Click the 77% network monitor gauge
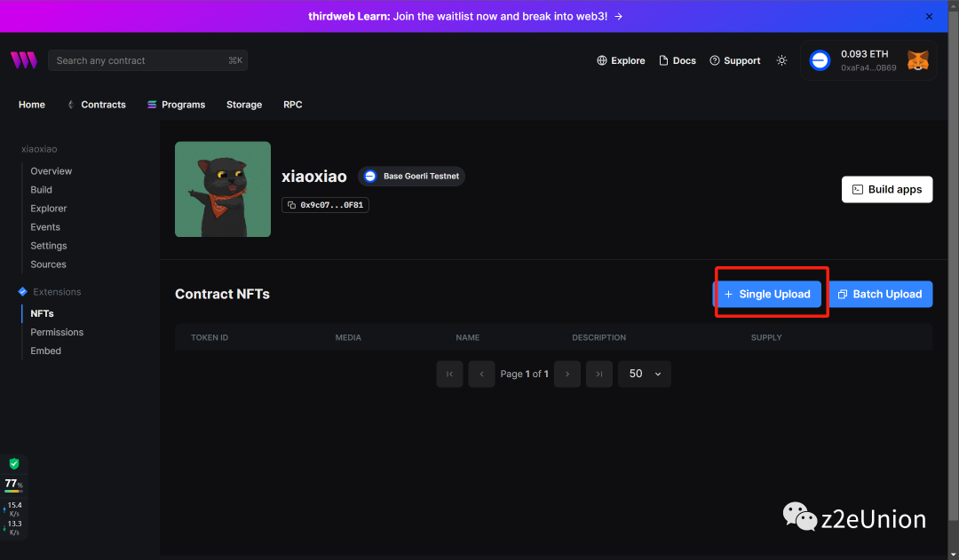Image resolution: width=959 pixels, height=560 pixels. (x=13, y=484)
